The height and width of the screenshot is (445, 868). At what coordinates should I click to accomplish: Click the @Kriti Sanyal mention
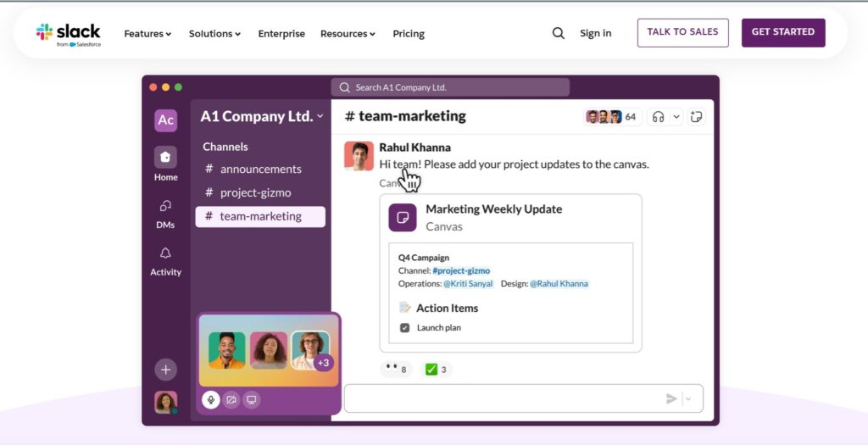(468, 283)
